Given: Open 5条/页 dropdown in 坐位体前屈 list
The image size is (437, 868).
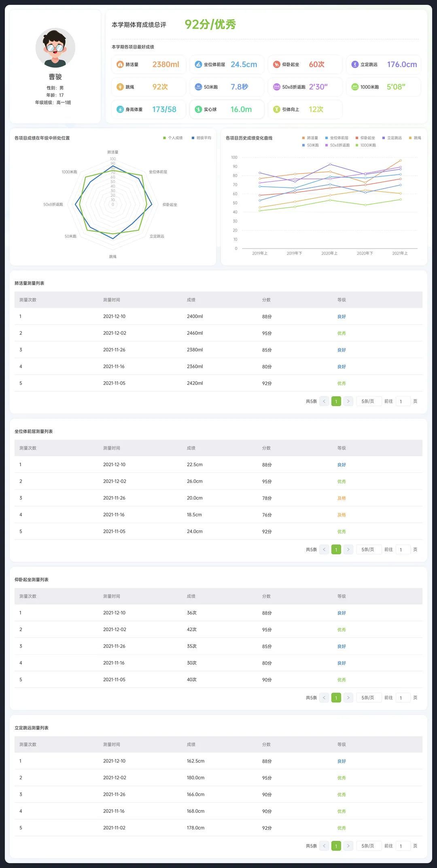Looking at the screenshot, I should 368,549.
